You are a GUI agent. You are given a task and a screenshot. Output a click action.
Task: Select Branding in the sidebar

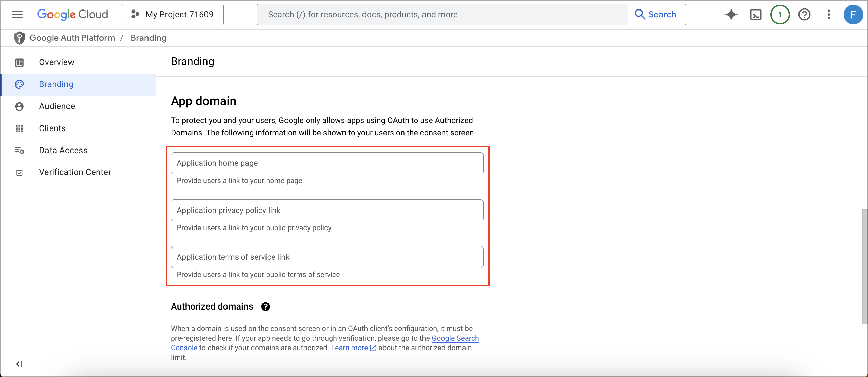click(79, 84)
